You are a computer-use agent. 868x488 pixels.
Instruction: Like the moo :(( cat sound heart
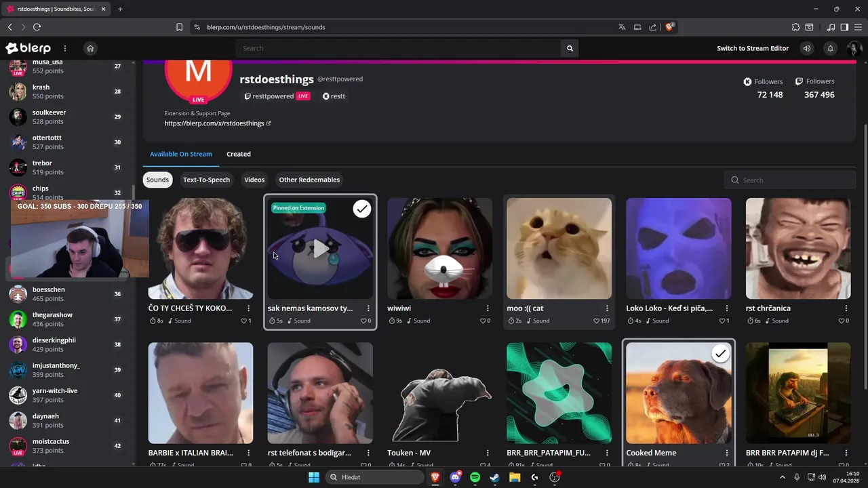(597, 321)
